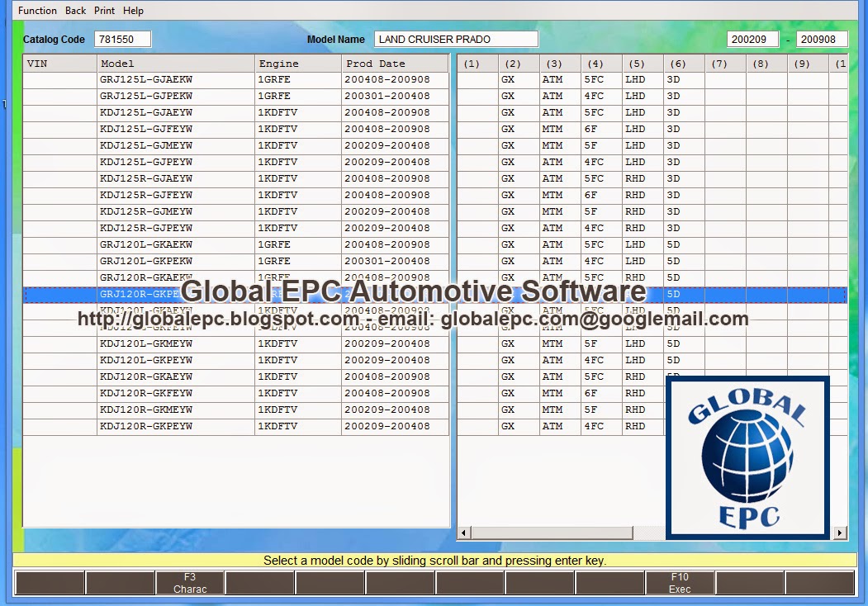
Task: Click the start date field 200209
Action: 752,40
